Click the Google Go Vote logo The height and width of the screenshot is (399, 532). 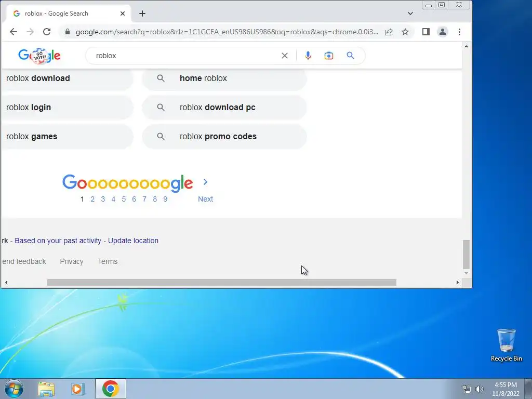39,56
